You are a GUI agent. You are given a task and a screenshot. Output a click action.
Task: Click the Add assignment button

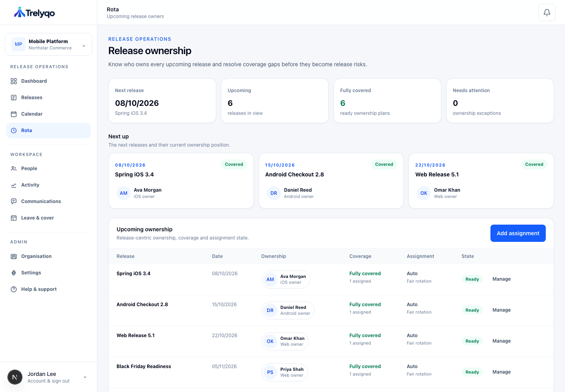coord(518,233)
